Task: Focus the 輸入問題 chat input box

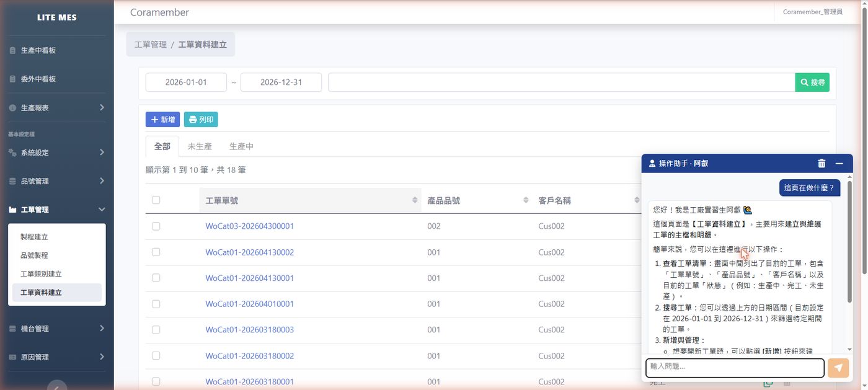Action: pyautogui.click(x=735, y=368)
